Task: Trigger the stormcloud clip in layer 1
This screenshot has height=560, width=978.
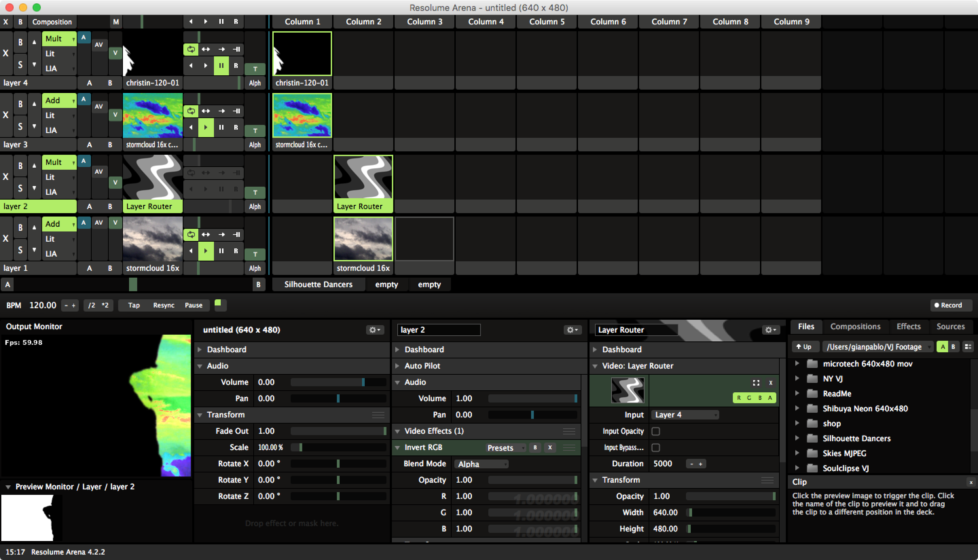Action: click(x=363, y=239)
